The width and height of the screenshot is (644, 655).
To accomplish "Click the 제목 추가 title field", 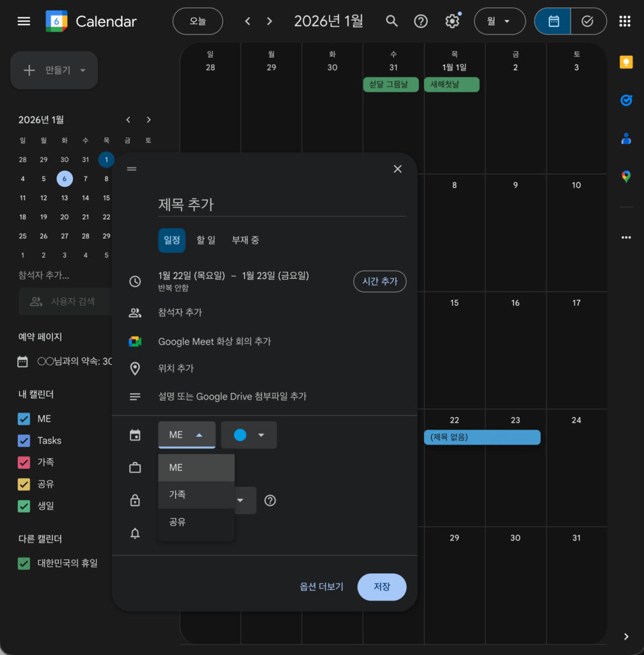I will point(281,205).
